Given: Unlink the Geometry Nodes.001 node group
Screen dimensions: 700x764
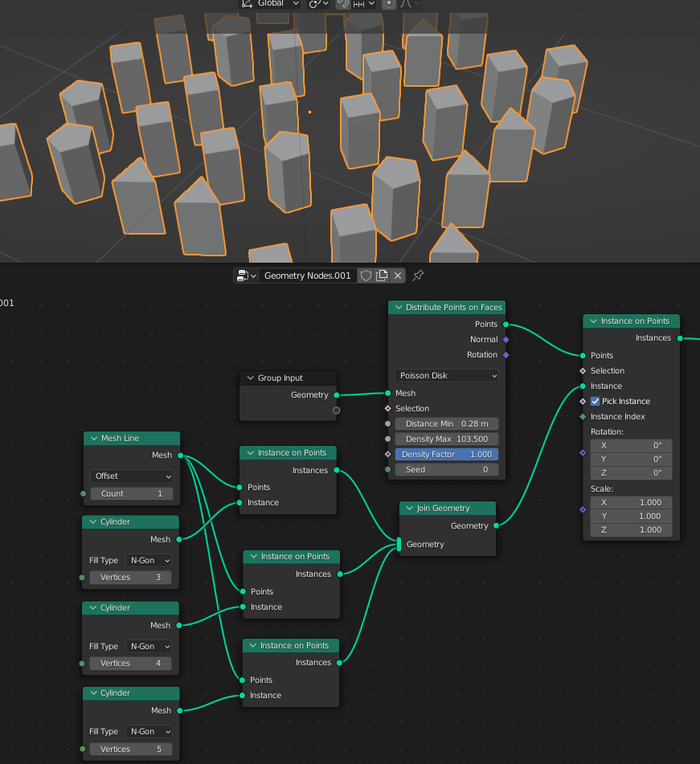Looking at the screenshot, I should coord(398,276).
